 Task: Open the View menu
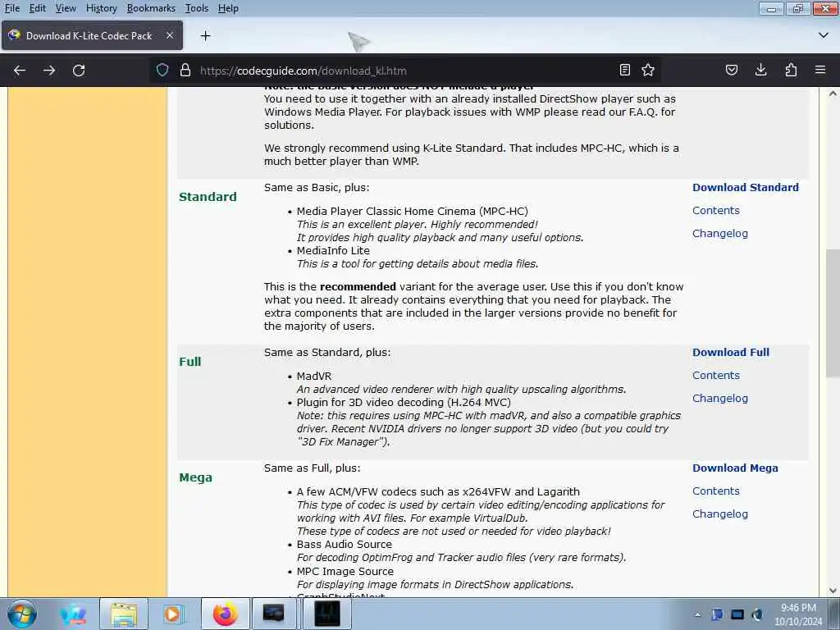(66, 8)
